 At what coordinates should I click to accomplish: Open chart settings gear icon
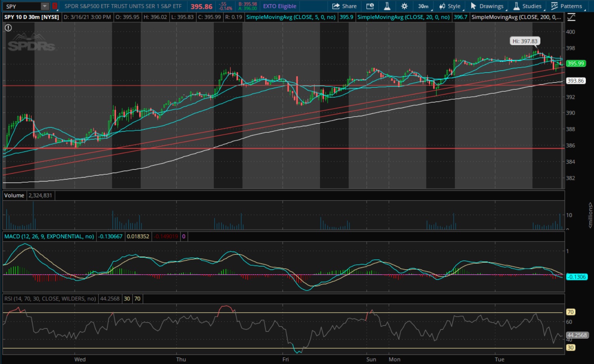pyautogui.click(x=404, y=6)
